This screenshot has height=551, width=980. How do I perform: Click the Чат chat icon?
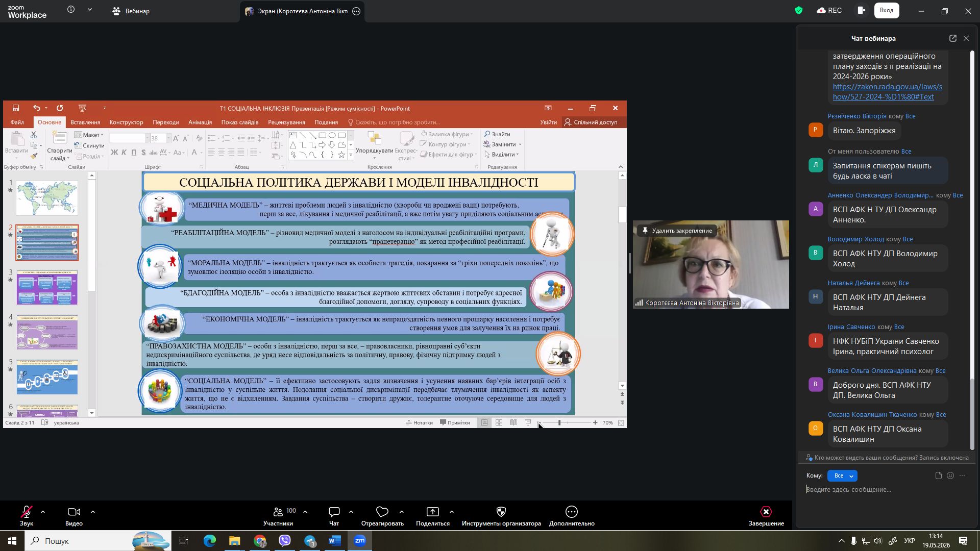point(334,512)
